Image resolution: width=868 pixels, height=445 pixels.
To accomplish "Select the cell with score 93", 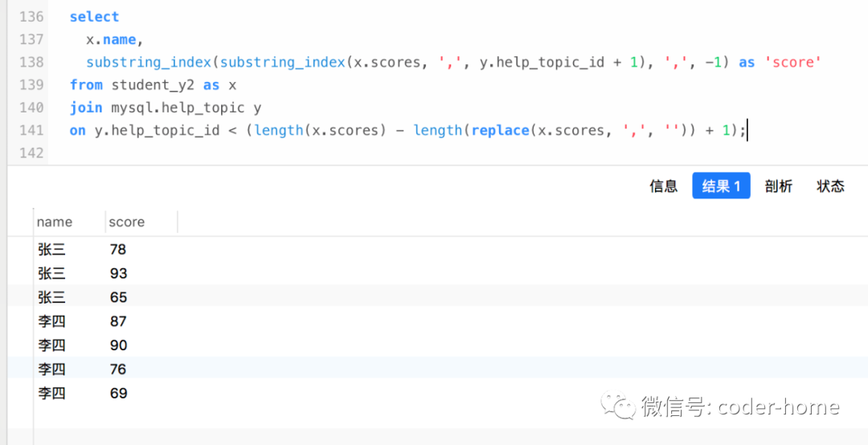I will click(x=118, y=274).
